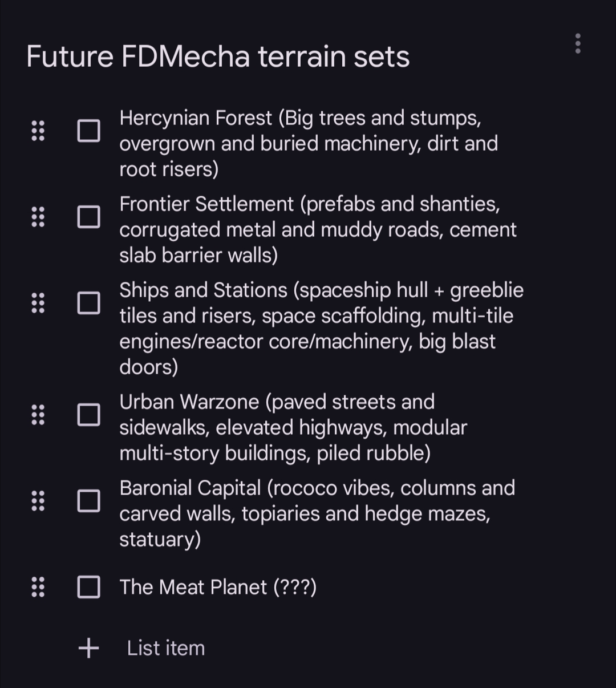This screenshot has height=688, width=616.
Task: Click drag handle beside Hercynian Forest item
Action: coord(38,131)
